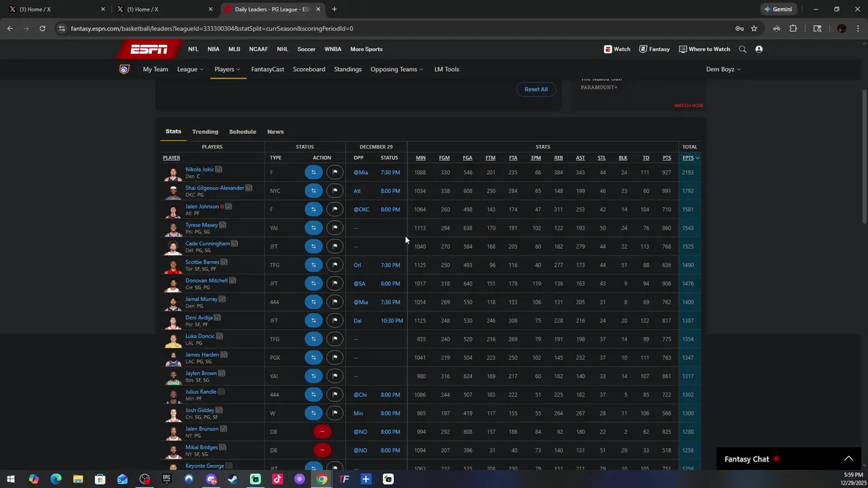Expand the Fantasy Chat panel
The image size is (868, 488).
848,459
